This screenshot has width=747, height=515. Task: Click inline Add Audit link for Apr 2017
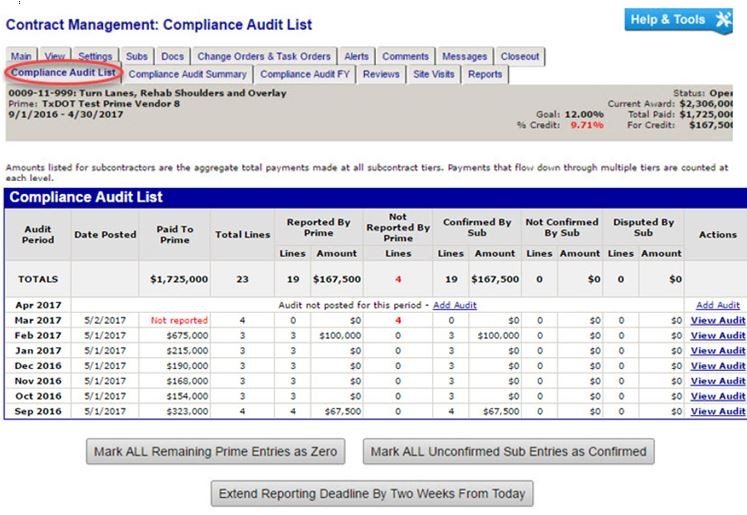pos(454,305)
